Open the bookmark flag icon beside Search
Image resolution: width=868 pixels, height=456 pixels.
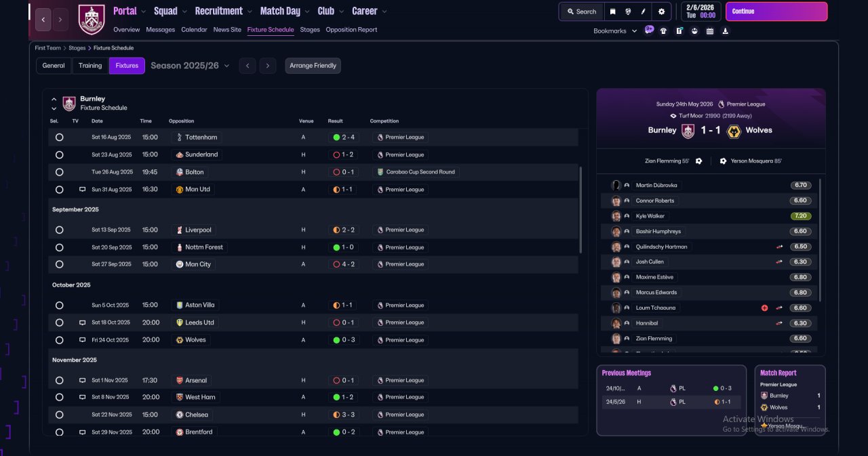[x=613, y=12]
